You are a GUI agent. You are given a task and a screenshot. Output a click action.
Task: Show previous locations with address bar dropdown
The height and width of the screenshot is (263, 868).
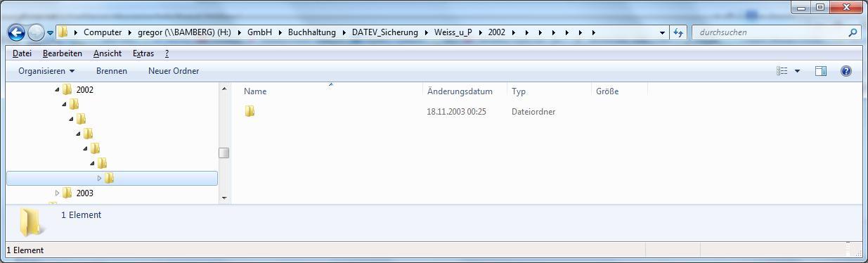click(662, 32)
